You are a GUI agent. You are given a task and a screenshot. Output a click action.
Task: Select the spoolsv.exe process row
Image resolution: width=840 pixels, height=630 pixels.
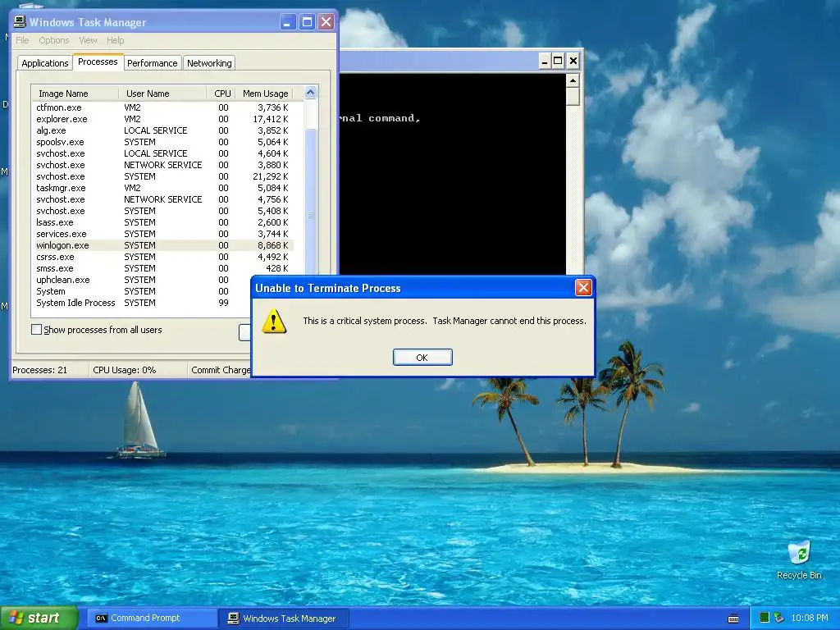coord(162,142)
